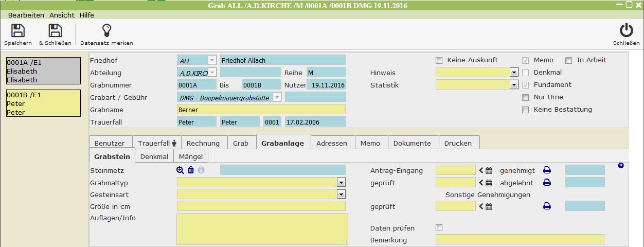Delete Steinmetz with the trash icon
The width and height of the screenshot is (644, 247).
pos(190,170)
